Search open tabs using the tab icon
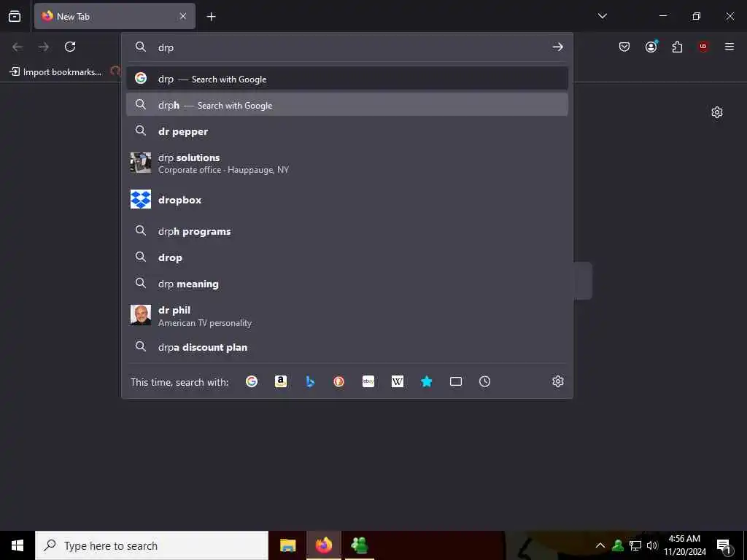Image resolution: width=747 pixels, height=560 pixels. (x=456, y=381)
